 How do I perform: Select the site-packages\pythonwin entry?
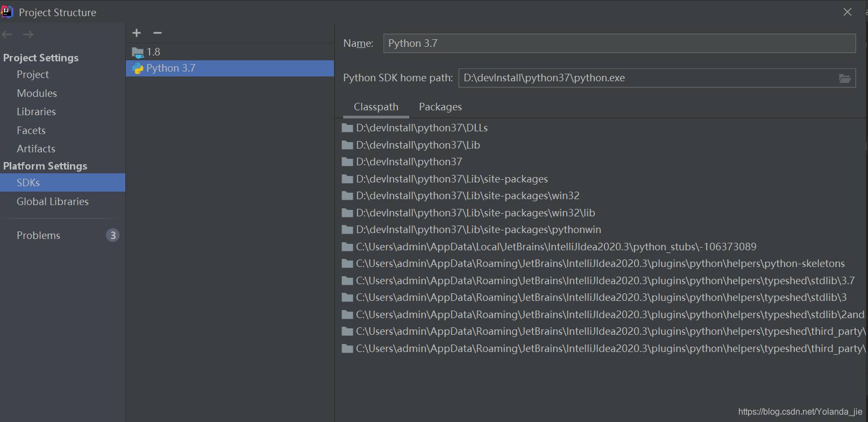pyautogui.click(x=479, y=230)
